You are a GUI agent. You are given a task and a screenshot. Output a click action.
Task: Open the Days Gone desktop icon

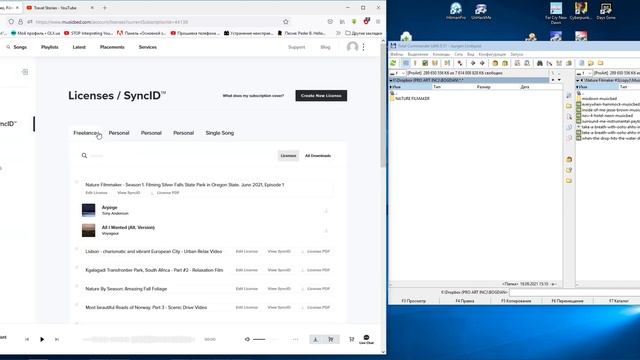606,11
